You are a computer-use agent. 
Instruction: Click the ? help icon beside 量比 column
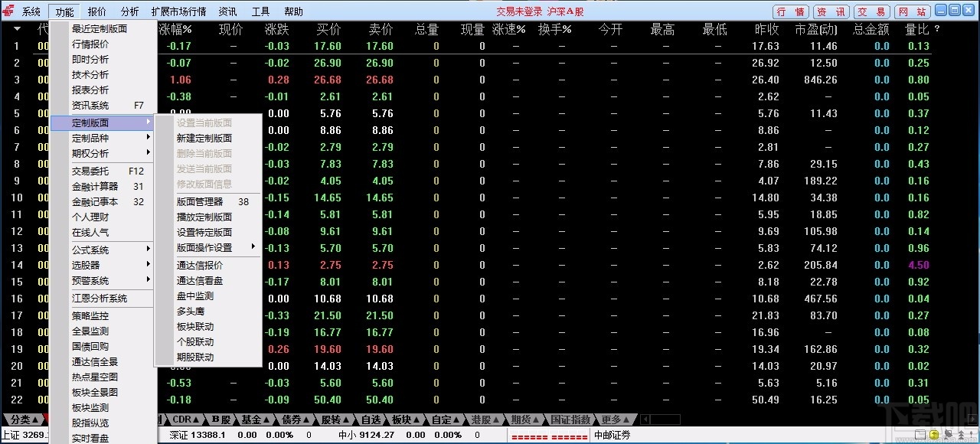pos(936,30)
